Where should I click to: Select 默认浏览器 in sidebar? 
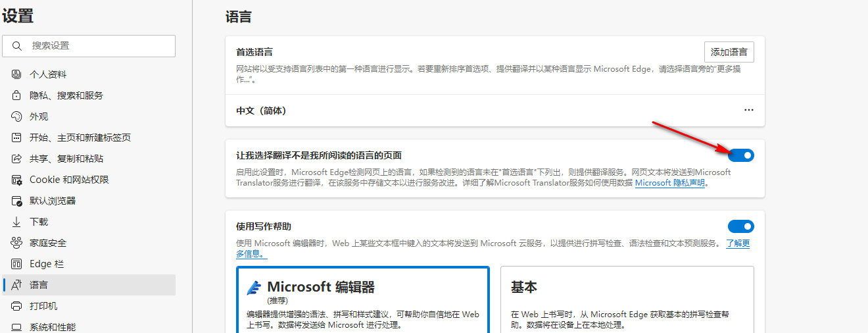point(89,201)
